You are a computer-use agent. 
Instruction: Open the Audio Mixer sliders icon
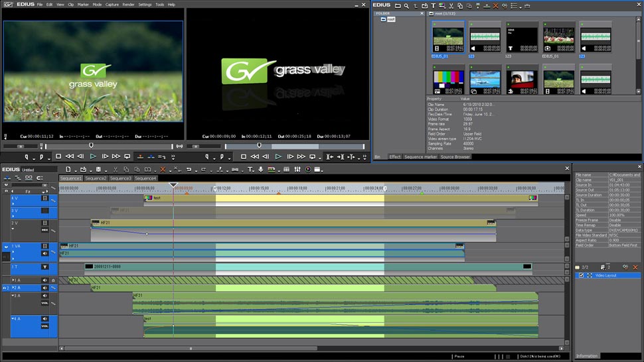click(297, 169)
